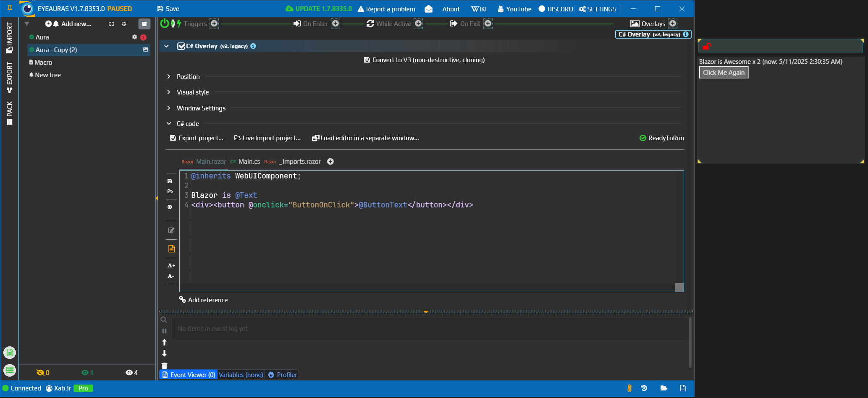Toggle green enabled check of Aura
Viewport: 868px width, 398px height.
(x=31, y=37)
